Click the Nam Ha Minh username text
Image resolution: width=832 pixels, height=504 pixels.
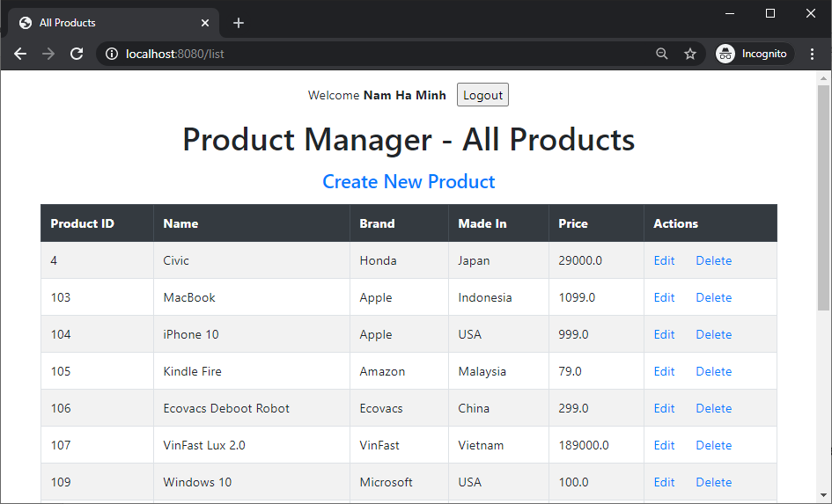tap(404, 95)
